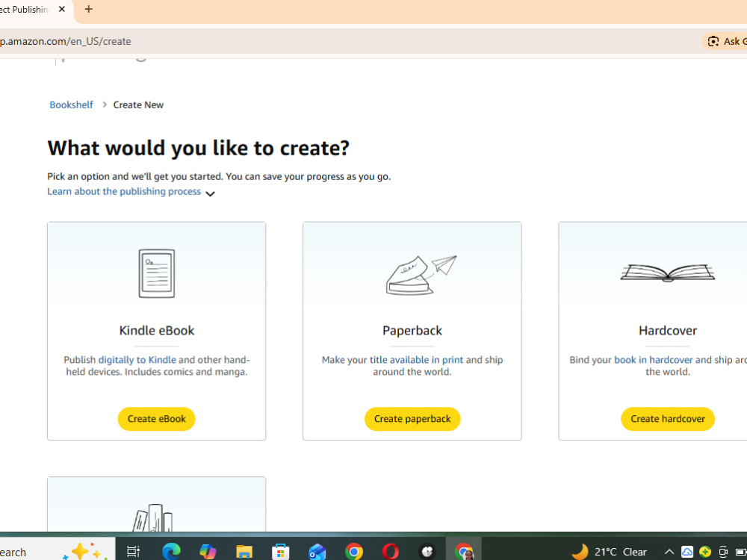747x560 pixels.
Task: Open Task View from the taskbar
Action: click(133, 552)
